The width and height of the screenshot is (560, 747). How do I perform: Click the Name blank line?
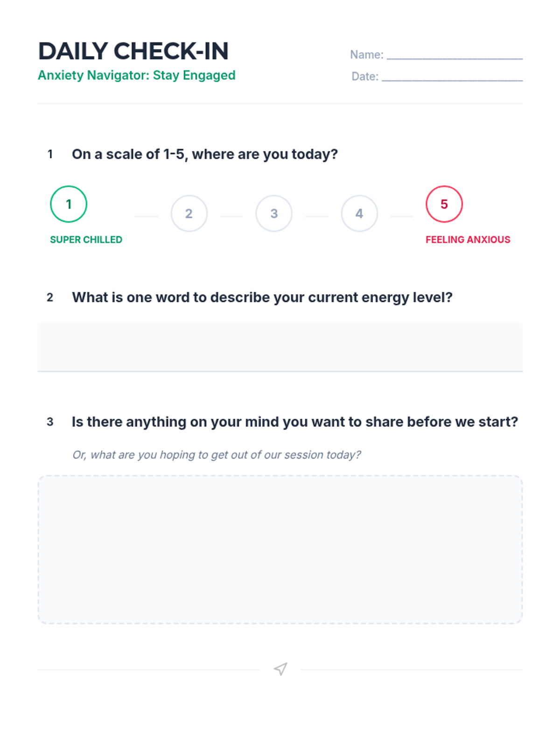tap(455, 55)
